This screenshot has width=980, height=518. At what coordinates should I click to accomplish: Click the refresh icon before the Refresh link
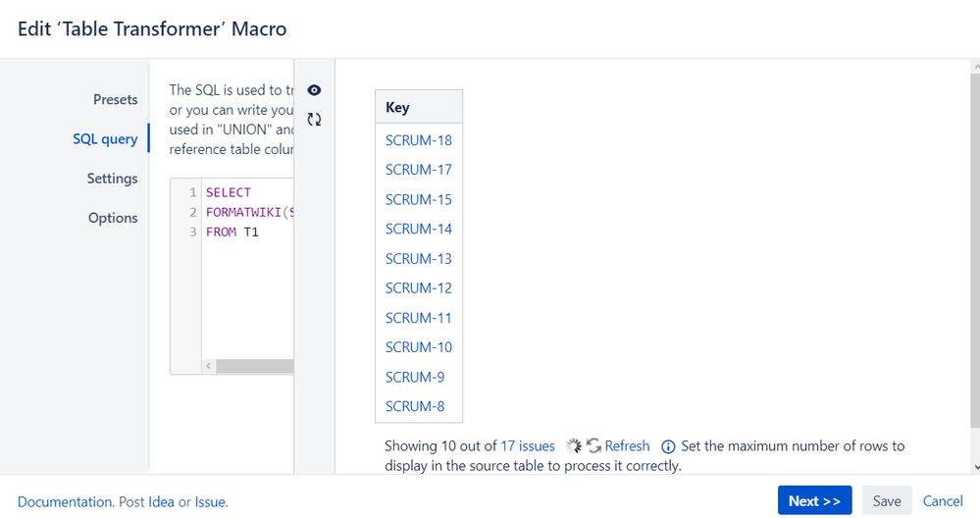[x=593, y=446]
